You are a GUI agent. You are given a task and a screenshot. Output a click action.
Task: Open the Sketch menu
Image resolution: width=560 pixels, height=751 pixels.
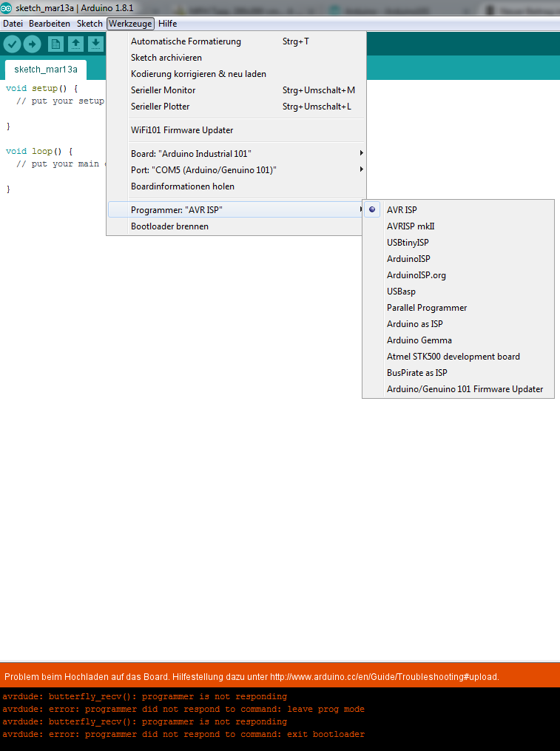click(x=90, y=24)
